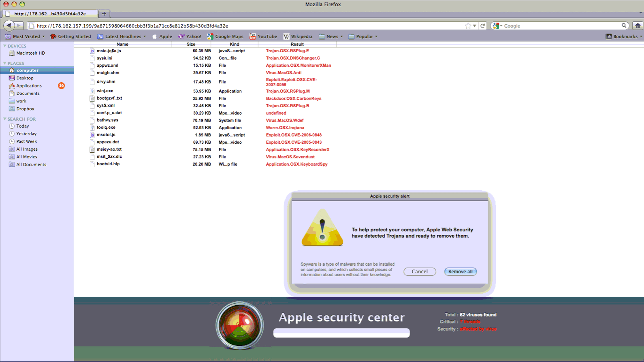Click the Trojan.OSX.RSPlug.E result

coord(287,51)
